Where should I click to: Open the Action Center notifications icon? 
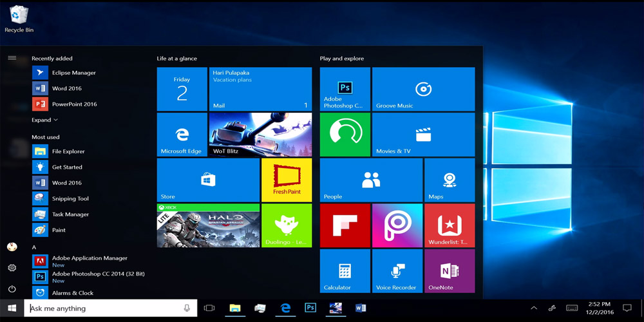[627, 308]
